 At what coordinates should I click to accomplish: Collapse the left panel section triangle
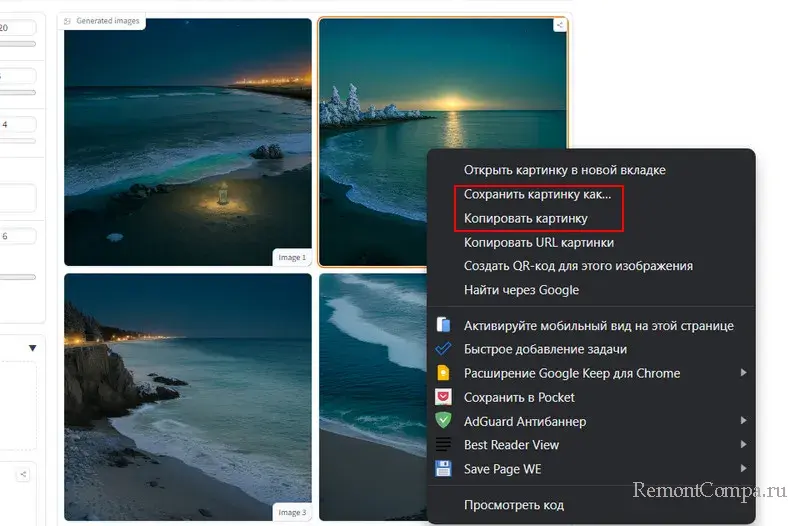click(32, 348)
